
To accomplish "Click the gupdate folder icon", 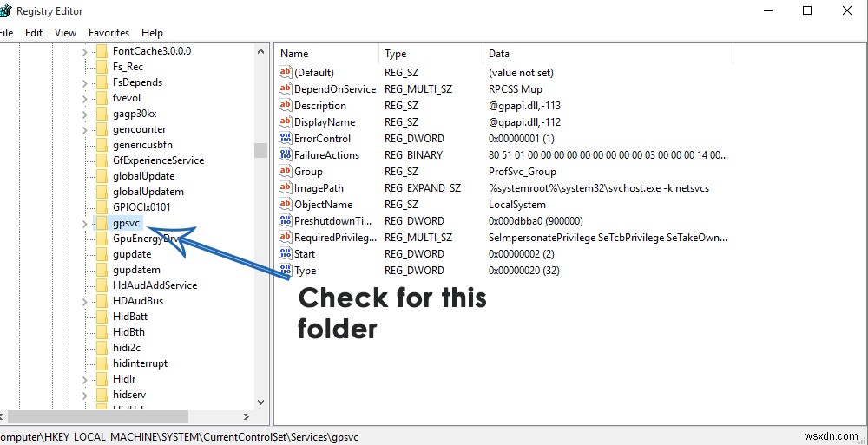I will click(x=102, y=254).
